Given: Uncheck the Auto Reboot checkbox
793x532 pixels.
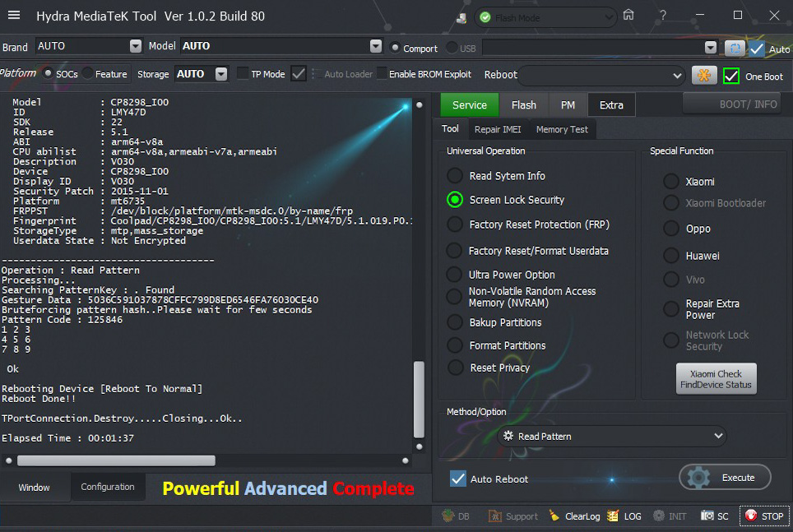Looking at the screenshot, I should click(458, 479).
